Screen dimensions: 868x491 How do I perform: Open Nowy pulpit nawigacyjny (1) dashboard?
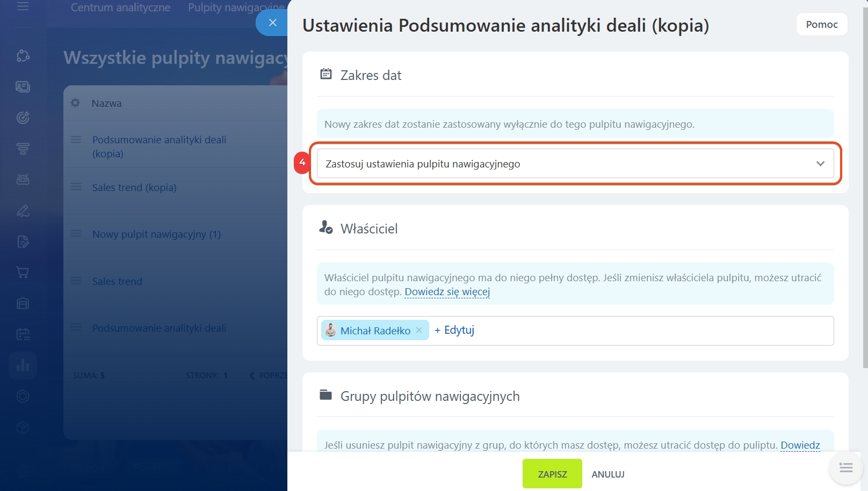[x=156, y=234]
